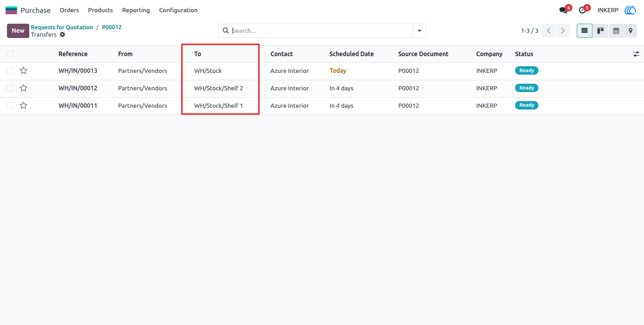Open the P00012 breadcrumb link

[x=112, y=27]
